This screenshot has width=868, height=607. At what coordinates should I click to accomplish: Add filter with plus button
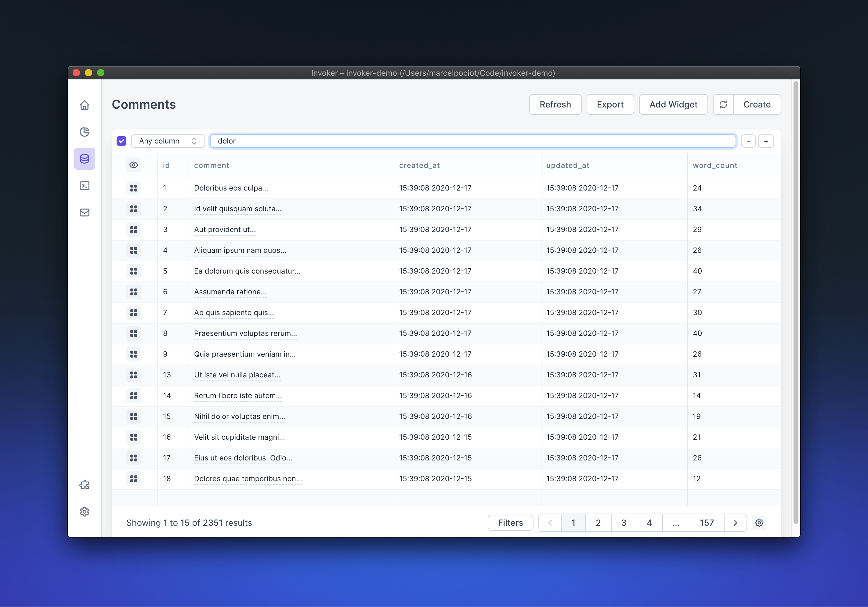point(766,141)
